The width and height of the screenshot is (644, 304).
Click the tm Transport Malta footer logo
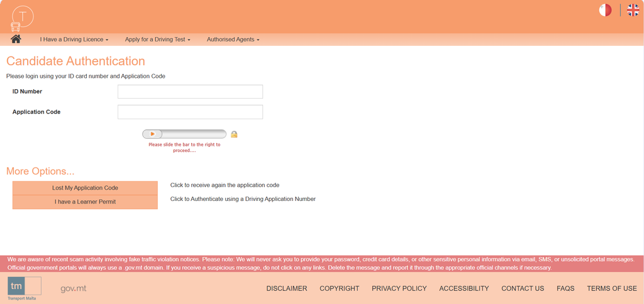coord(25,288)
